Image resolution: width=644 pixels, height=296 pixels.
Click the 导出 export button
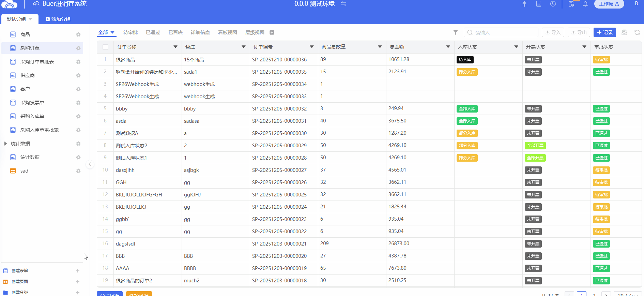pos(579,32)
